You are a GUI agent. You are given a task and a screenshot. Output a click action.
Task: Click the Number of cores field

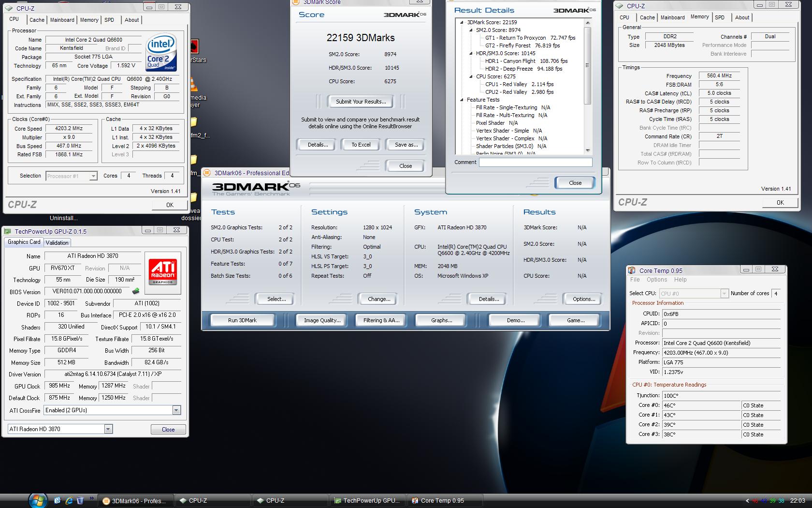[x=776, y=294]
